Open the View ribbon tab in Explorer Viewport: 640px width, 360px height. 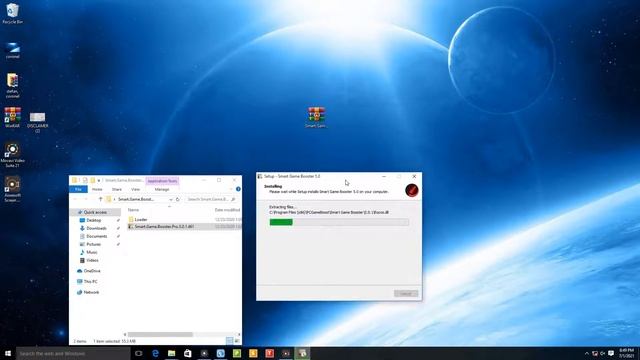(136, 189)
